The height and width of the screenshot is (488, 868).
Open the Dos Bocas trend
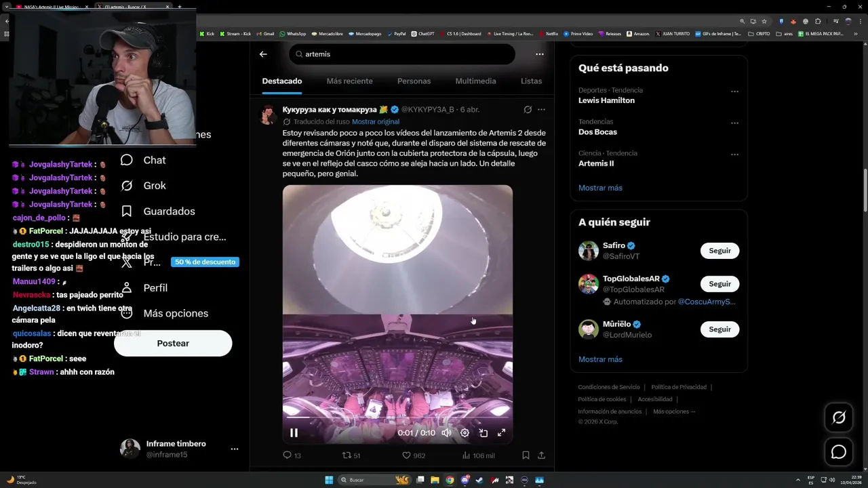coord(597,132)
